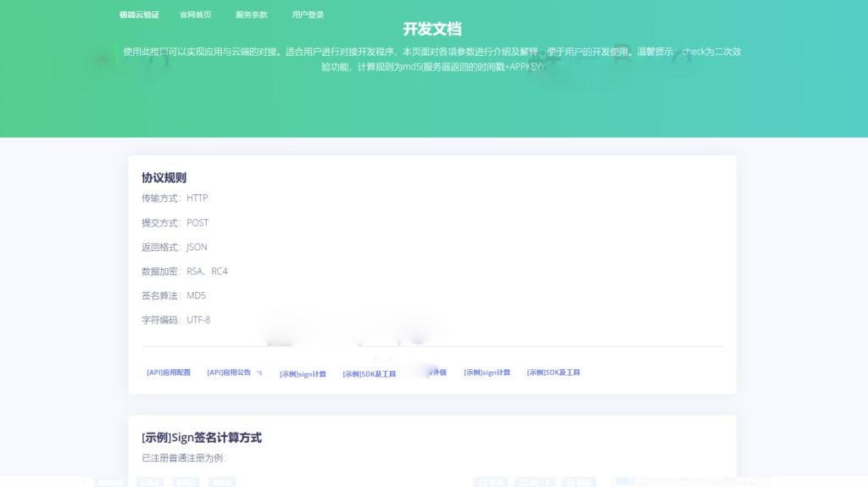Image resolution: width=868 pixels, height=487 pixels.
Task: Open [示例]sign计算 link beside [API]应用公告
Action: (303, 374)
